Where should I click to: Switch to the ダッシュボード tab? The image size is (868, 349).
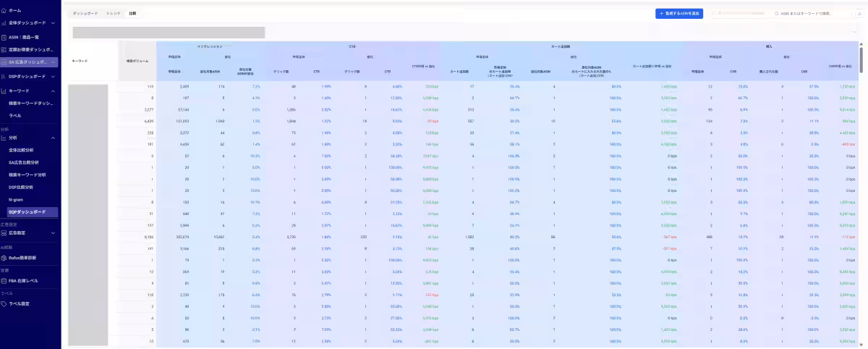point(85,13)
